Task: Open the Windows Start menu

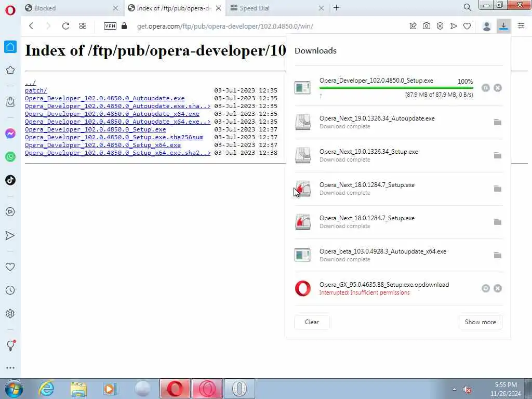Action: (x=14, y=389)
